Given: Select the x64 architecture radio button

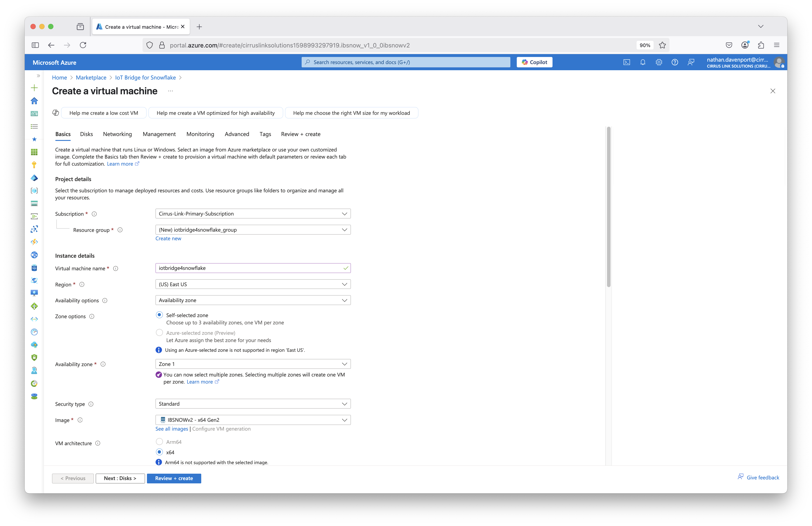Looking at the screenshot, I should point(159,452).
